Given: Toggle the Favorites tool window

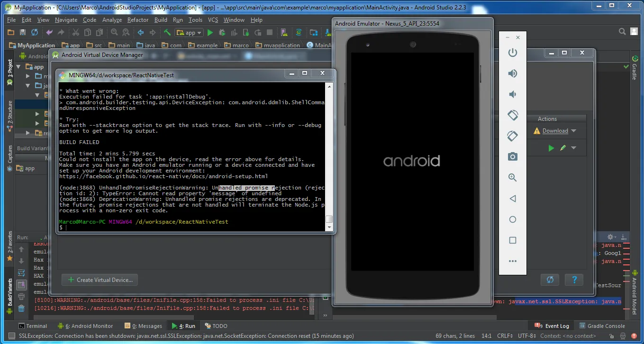Looking at the screenshot, I should 9,246.
